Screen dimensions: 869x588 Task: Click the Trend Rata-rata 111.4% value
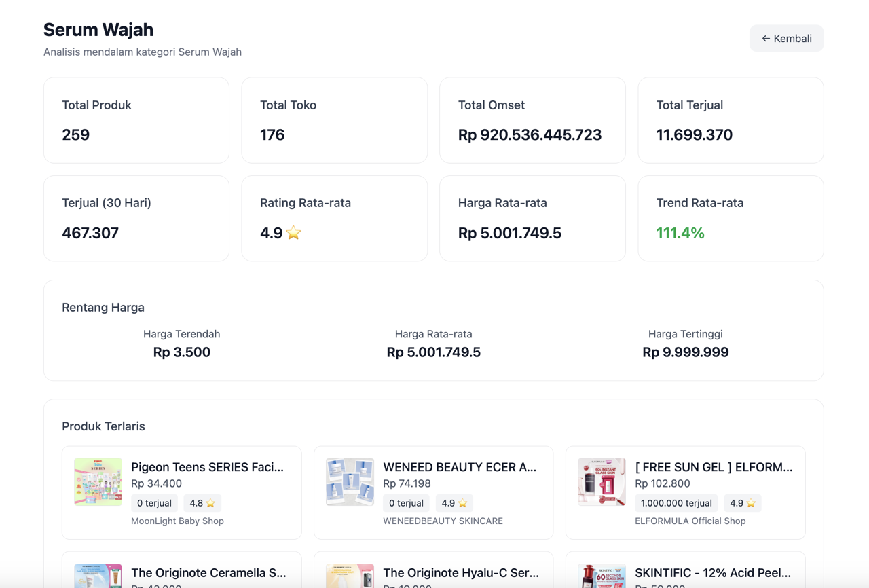coord(680,233)
